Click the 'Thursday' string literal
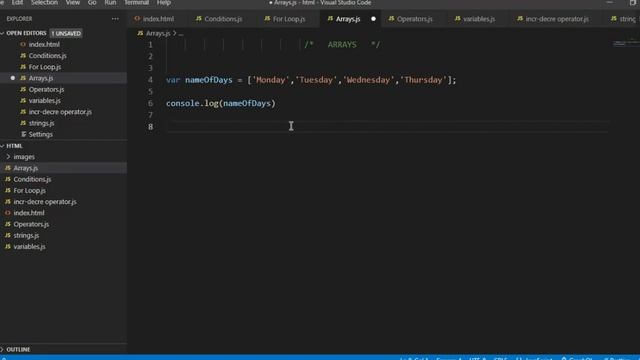Viewport: 640px width, 360px height. 423,80
